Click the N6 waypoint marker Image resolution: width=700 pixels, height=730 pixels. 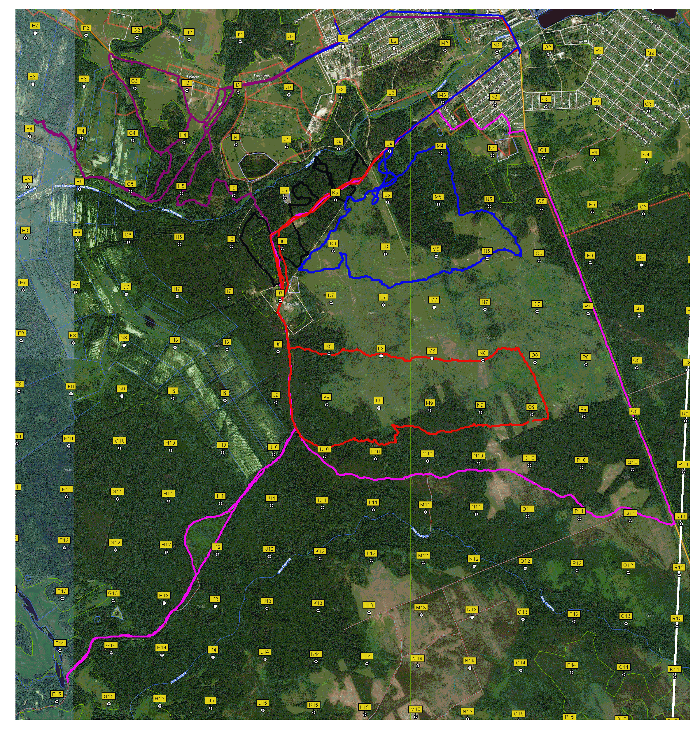487,258
